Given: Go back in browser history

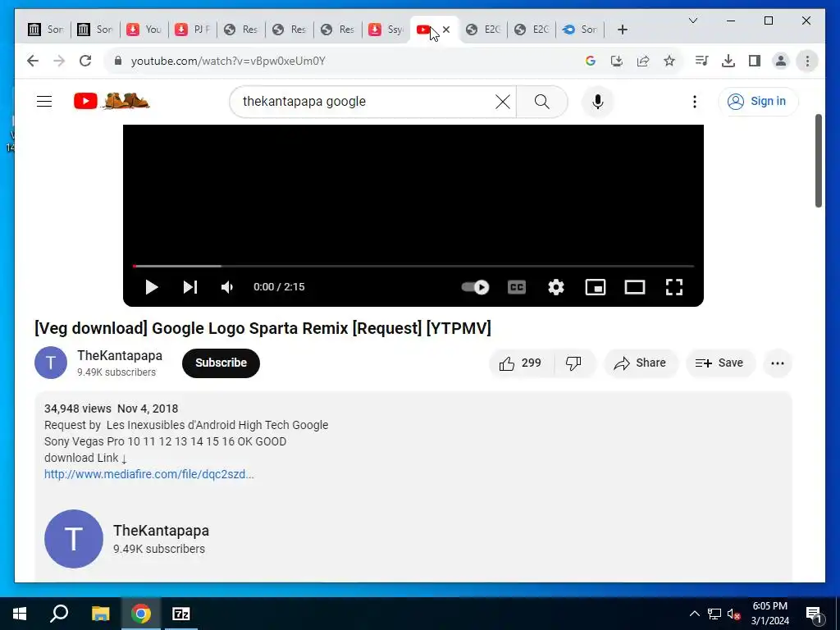Looking at the screenshot, I should (33, 61).
